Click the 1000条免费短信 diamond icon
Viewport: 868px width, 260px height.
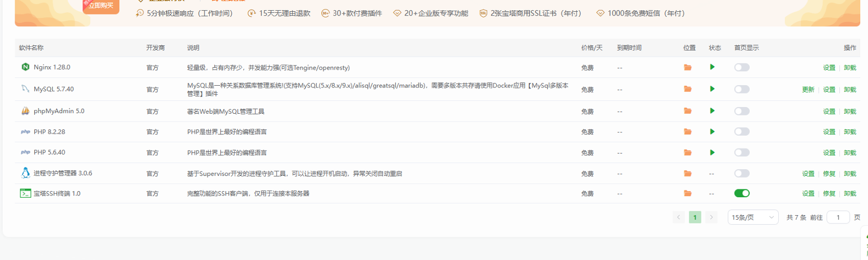coord(601,13)
